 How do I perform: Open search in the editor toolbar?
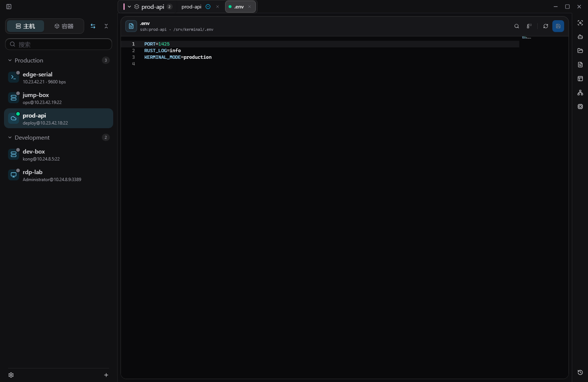click(x=517, y=26)
